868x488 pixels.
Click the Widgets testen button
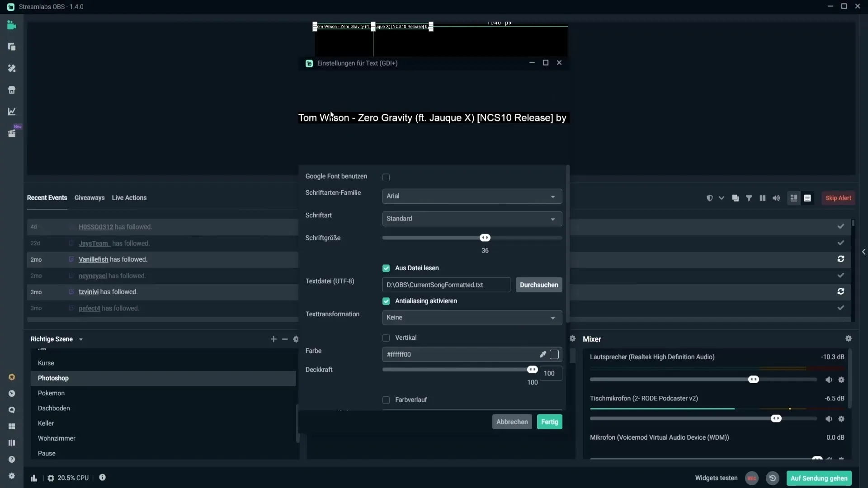tap(716, 478)
